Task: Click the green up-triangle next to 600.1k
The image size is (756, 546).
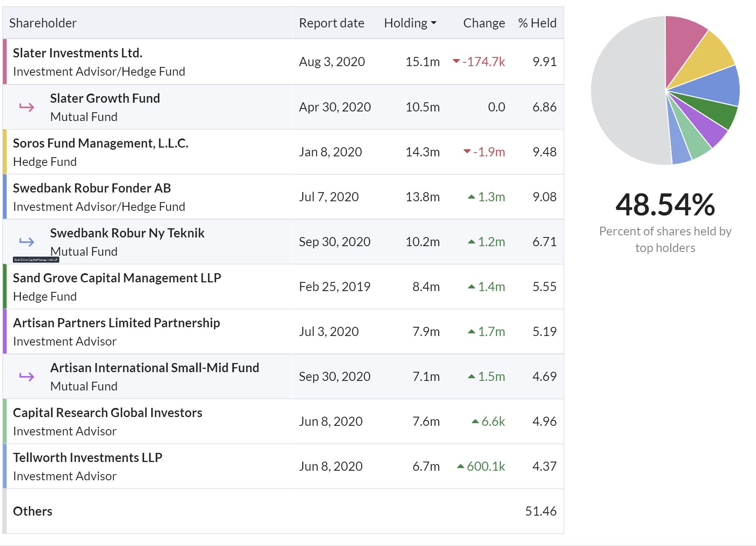Action: pyautogui.click(x=460, y=466)
